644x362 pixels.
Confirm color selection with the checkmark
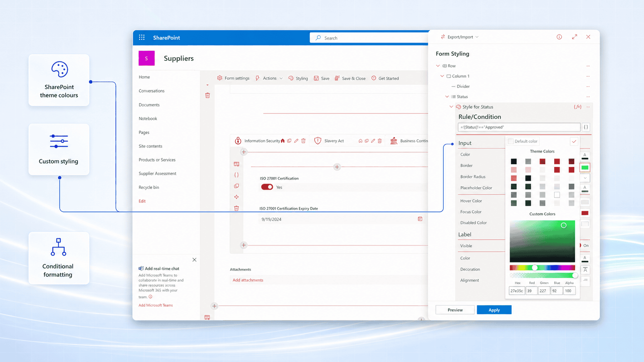[574, 141]
